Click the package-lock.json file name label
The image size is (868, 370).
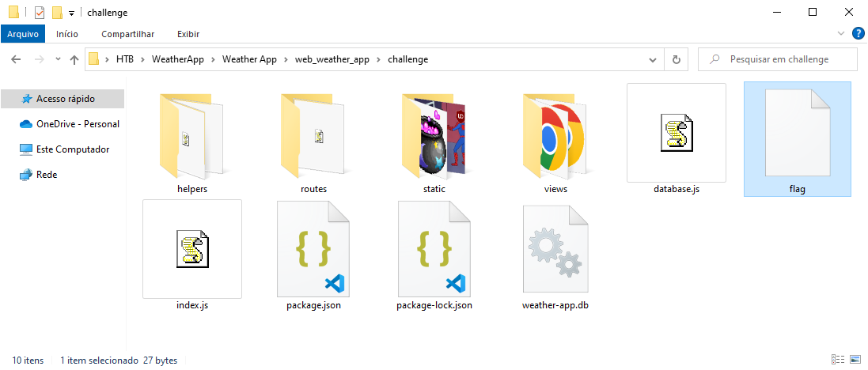pos(434,304)
